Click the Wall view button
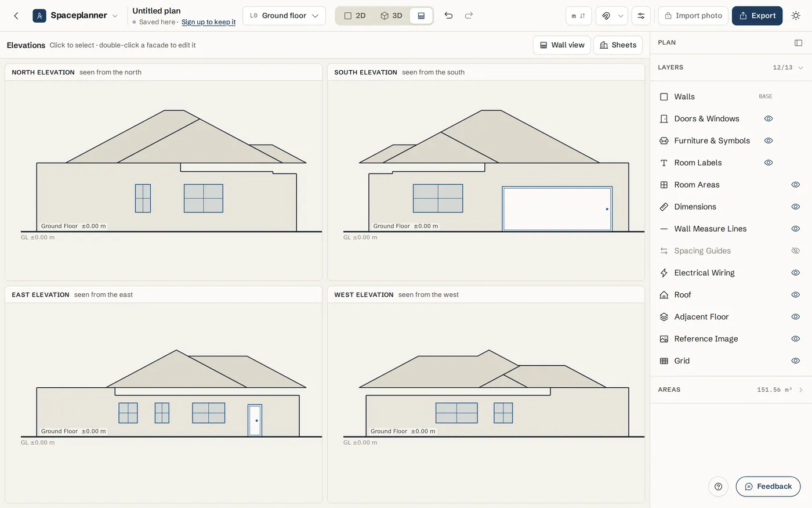The image size is (812, 508). pyautogui.click(x=562, y=45)
